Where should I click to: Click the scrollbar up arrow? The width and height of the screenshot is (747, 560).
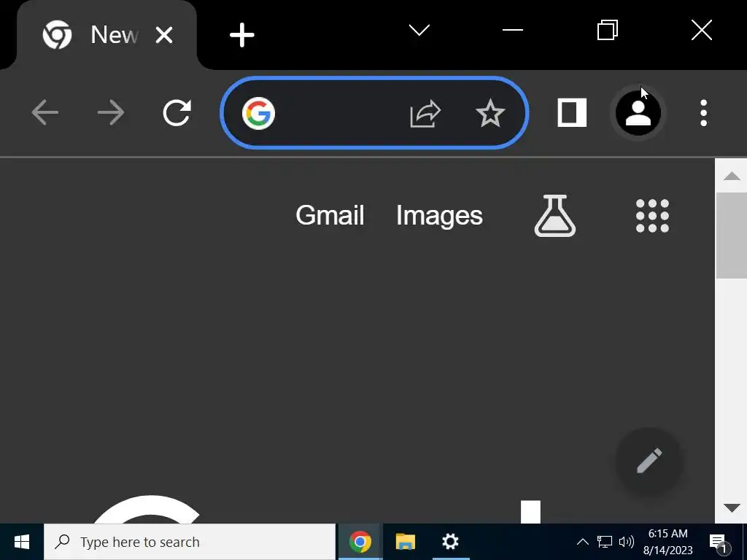731,176
